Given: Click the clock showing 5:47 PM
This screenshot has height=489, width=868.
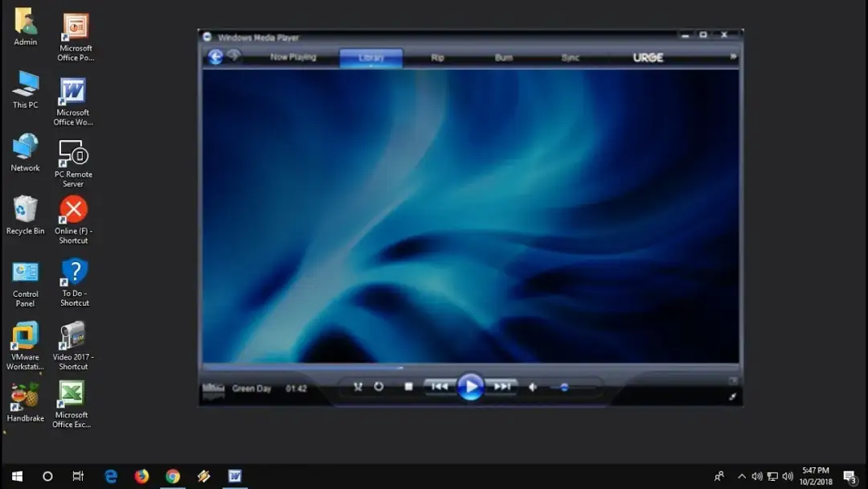Looking at the screenshot, I should (815, 475).
